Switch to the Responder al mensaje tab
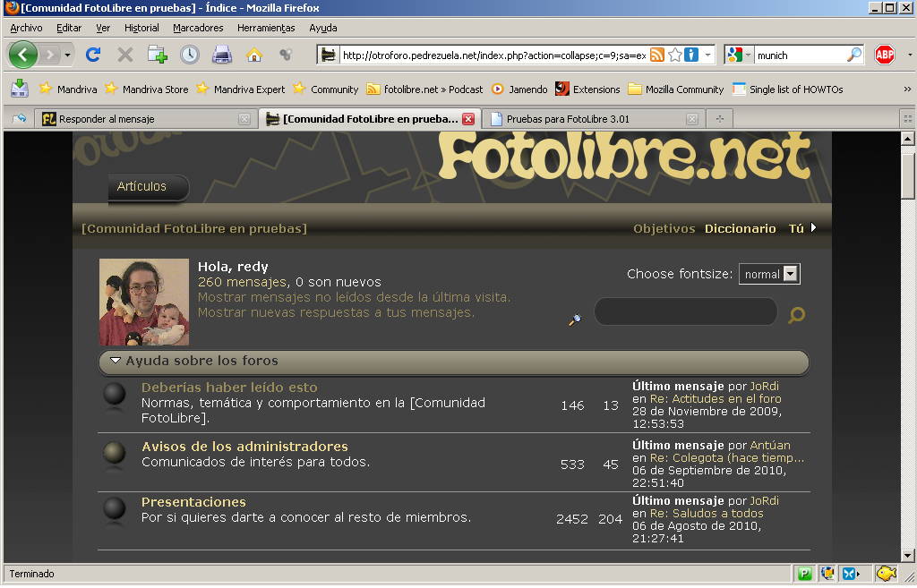The width and height of the screenshot is (917, 588). pos(146,119)
